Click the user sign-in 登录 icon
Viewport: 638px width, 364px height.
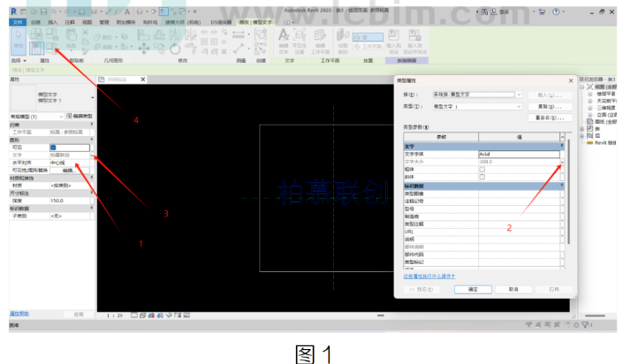click(x=500, y=11)
